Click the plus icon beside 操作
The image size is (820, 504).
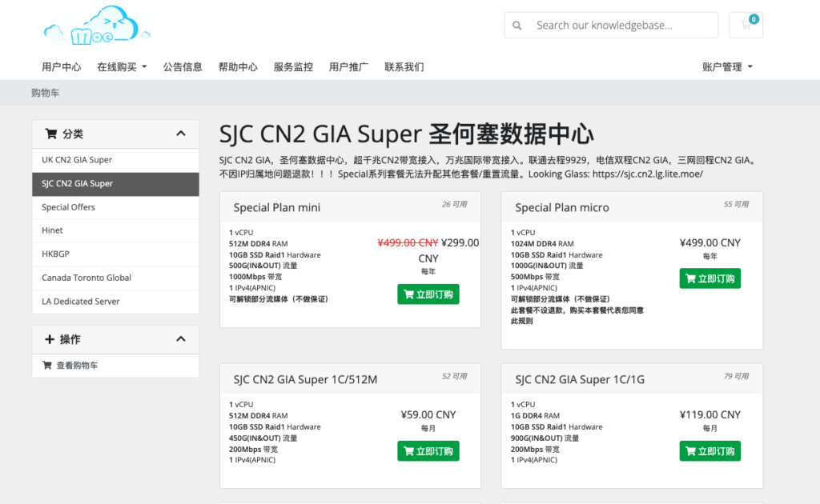[49, 339]
